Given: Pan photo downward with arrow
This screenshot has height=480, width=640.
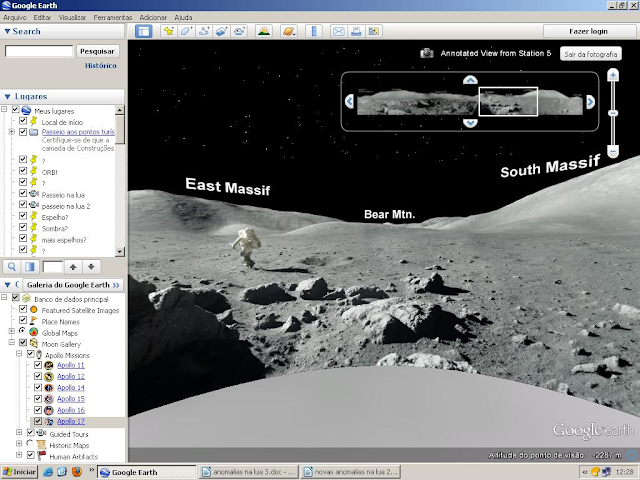Looking at the screenshot, I should click(470, 123).
